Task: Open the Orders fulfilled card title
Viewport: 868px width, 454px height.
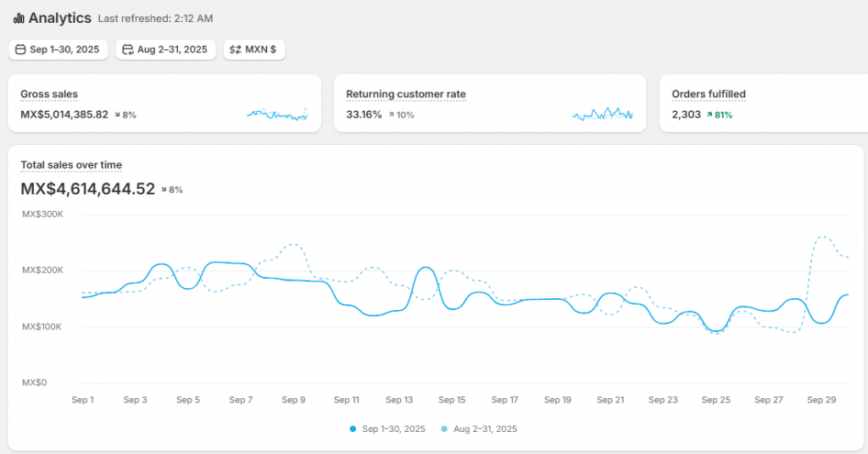Action: (x=709, y=94)
